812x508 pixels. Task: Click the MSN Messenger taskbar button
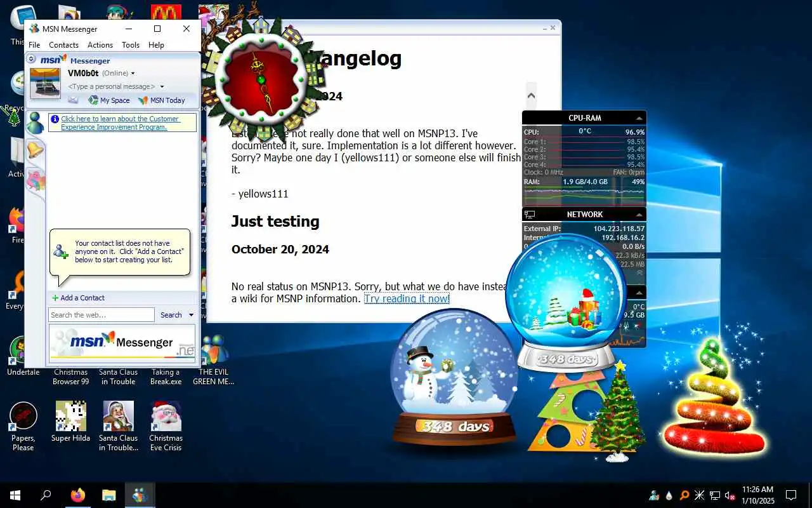click(x=140, y=495)
